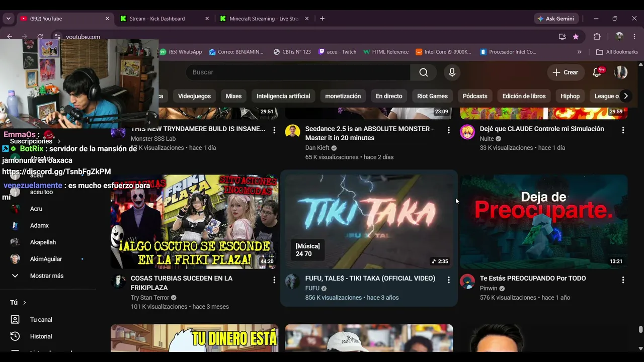Open the YouTube notifications bell
The width and height of the screenshot is (644, 362).
[x=597, y=72]
